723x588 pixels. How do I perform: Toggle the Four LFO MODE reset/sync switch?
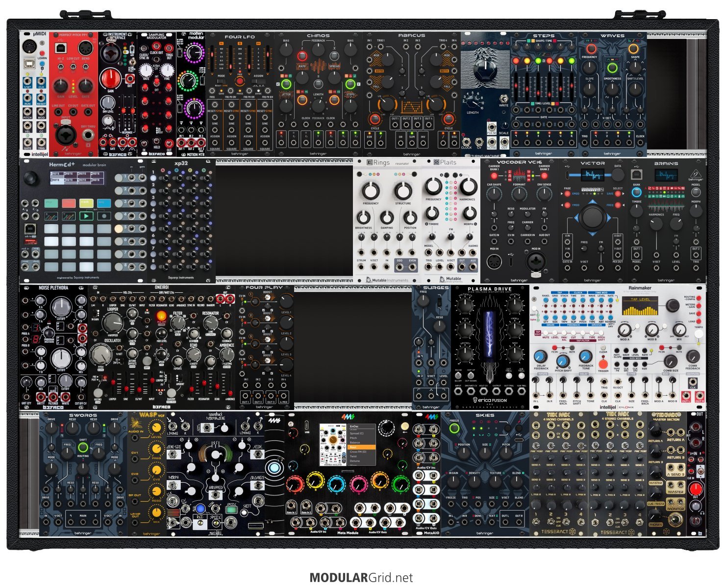click(221, 81)
